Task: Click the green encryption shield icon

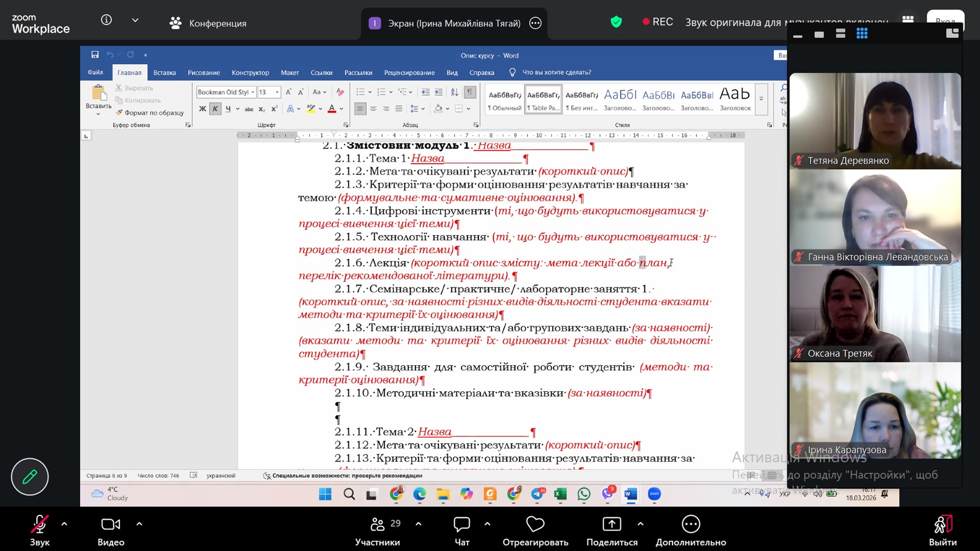Action: tap(616, 22)
